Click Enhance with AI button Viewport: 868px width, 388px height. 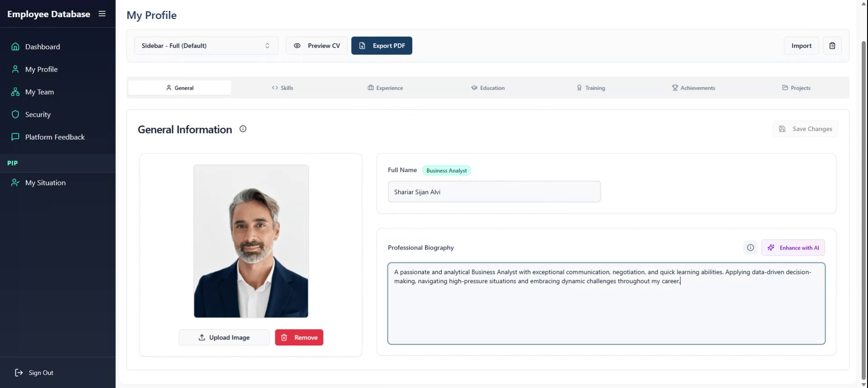(x=793, y=248)
